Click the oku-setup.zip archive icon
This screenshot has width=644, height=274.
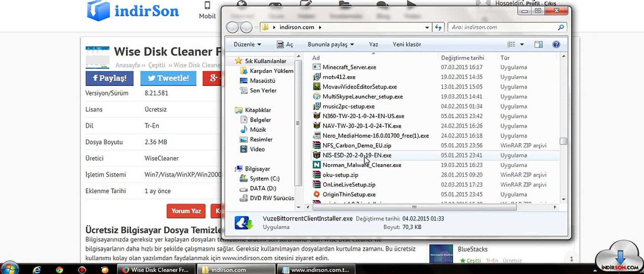click(317, 175)
